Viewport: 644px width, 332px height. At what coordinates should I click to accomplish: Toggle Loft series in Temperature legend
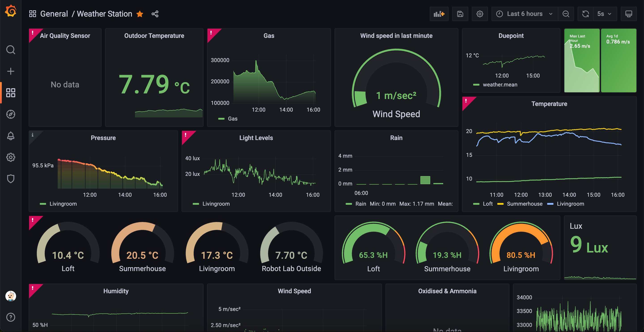(x=487, y=204)
